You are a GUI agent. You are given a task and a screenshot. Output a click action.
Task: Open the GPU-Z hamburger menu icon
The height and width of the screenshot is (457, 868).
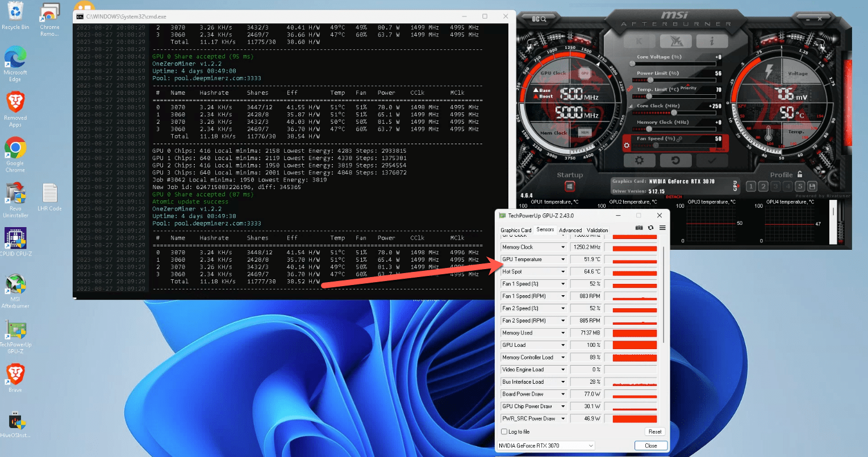pyautogui.click(x=661, y=228)
